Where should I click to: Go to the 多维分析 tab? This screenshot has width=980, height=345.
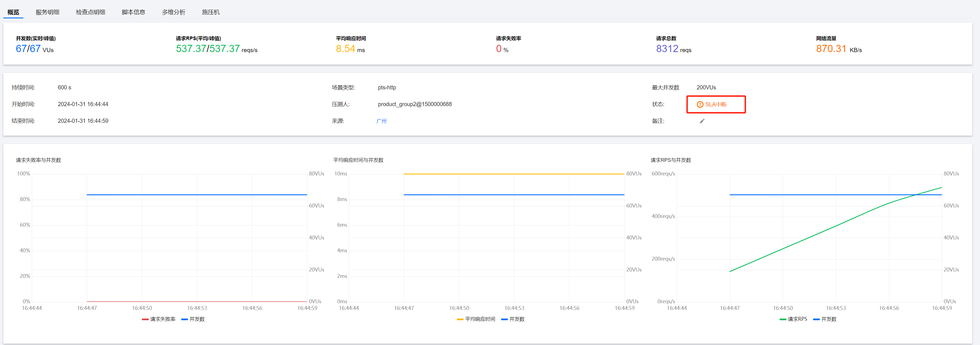click(x=173, y=12)
